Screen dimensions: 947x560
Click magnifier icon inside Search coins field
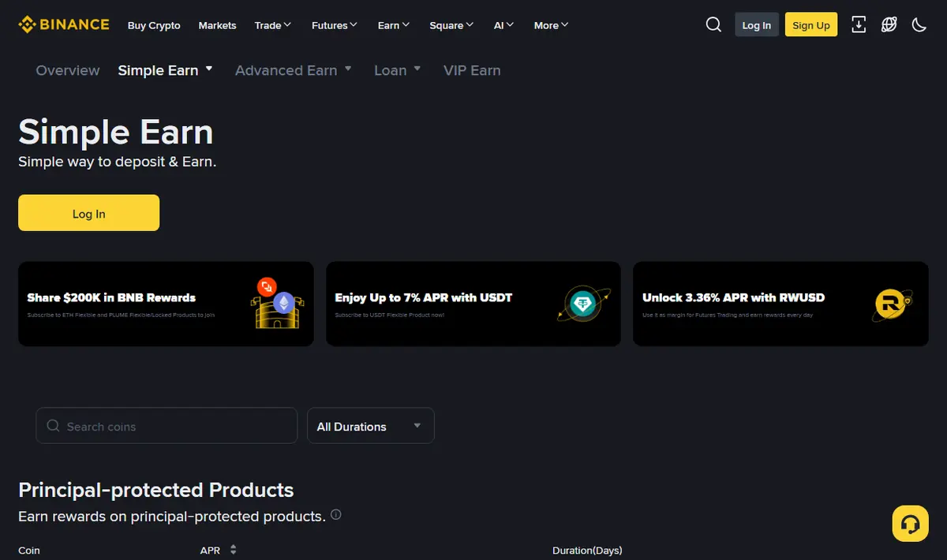point(54,426)
